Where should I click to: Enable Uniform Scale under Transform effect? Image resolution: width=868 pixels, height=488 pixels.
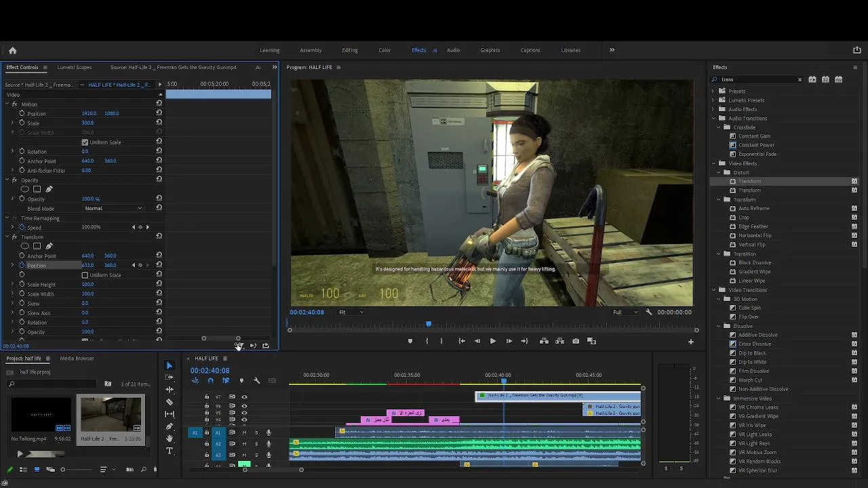[85, 275]
